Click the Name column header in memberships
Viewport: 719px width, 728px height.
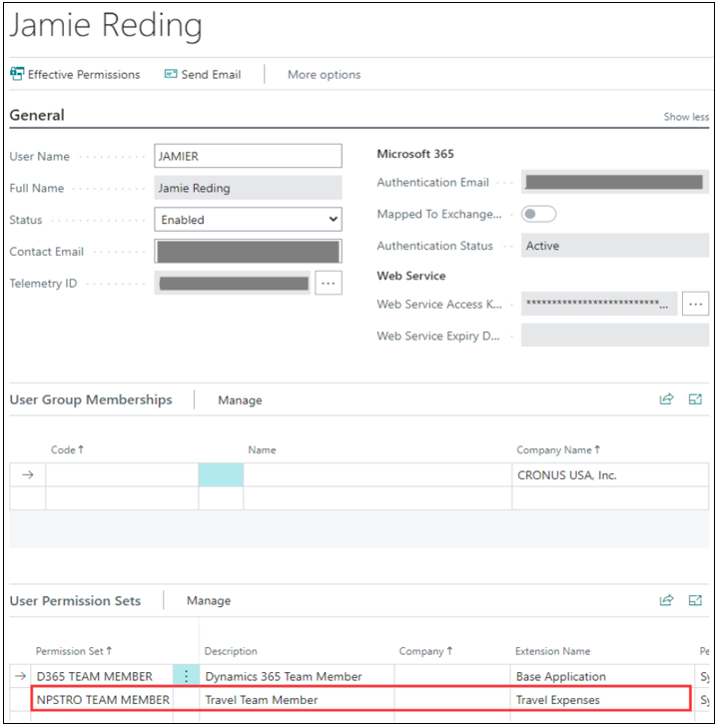coord(262,450)
